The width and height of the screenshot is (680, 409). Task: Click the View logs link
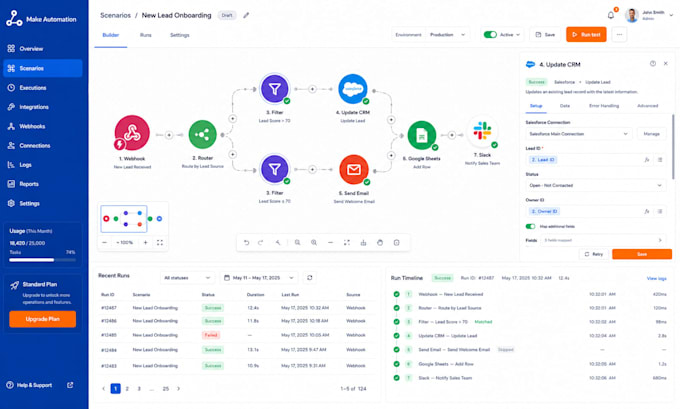(656, 278)
